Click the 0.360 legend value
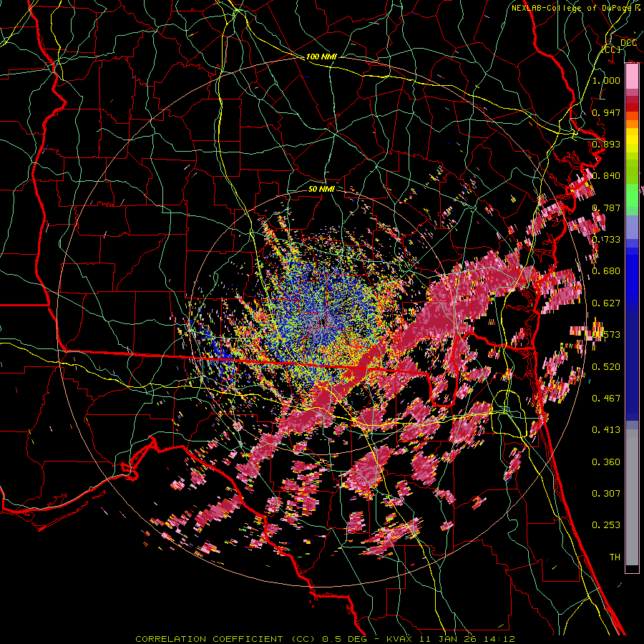The height and width of the screenshot is (644, 644). 606,462
